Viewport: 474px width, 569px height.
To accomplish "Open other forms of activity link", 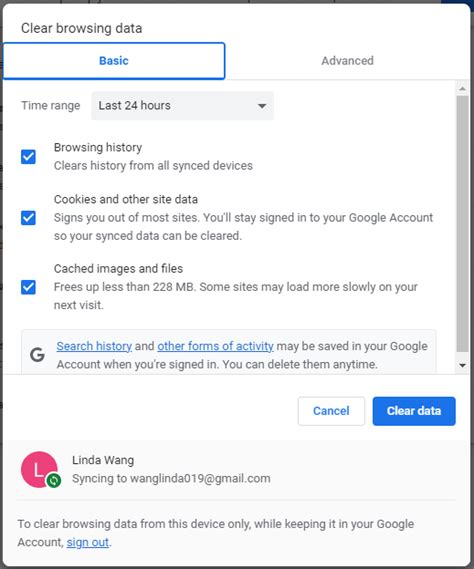I will coord(215,346).
